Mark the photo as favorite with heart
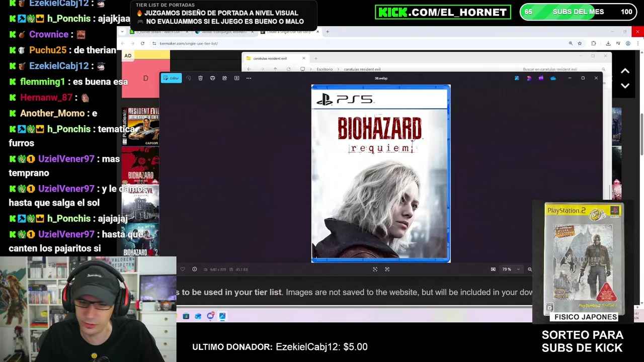Viewport: 644px width, 362px height. [x=183, y=269]
